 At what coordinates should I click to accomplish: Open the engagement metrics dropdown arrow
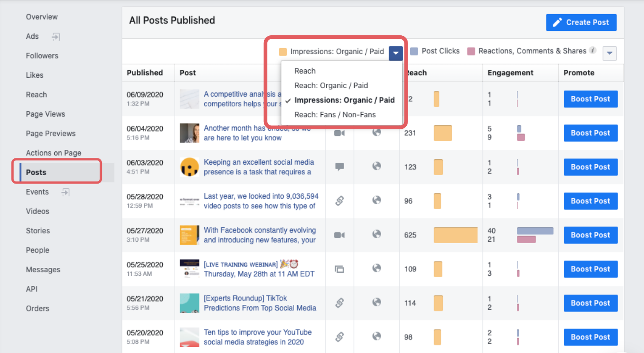point(609,53)
